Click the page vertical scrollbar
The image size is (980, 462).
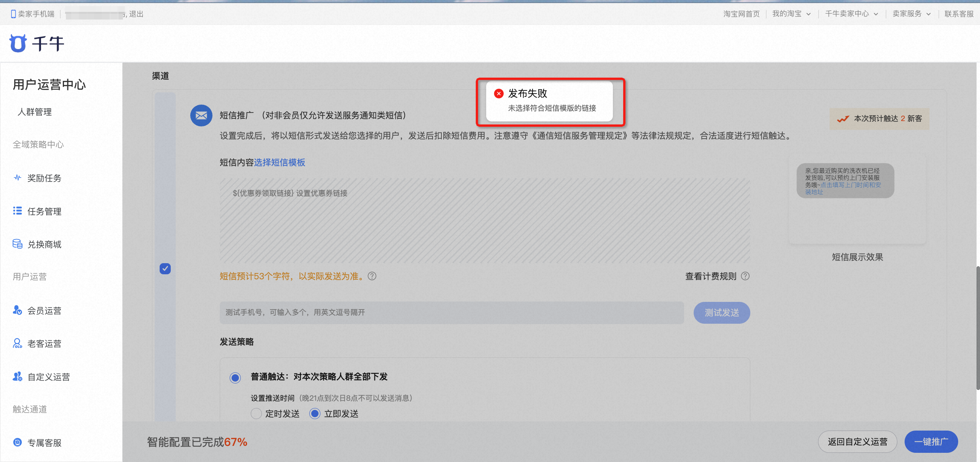978,328
